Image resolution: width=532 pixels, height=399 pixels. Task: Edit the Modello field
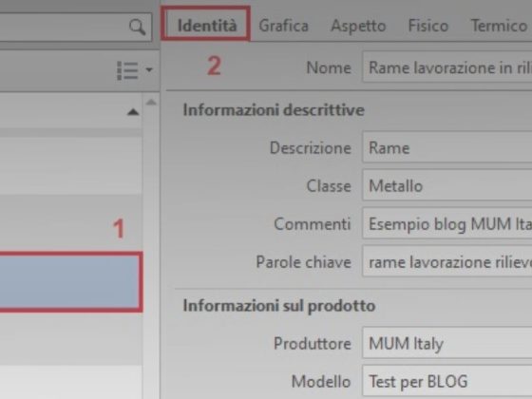tap(447, 381)
